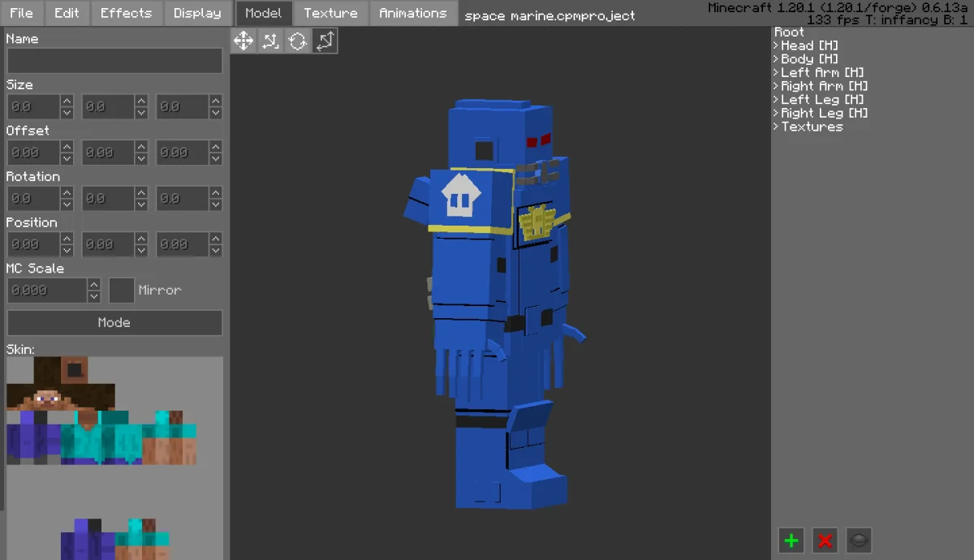Increase first Rotation value with up arrow
Screen dimensions: 974x560
coord(67,192)
